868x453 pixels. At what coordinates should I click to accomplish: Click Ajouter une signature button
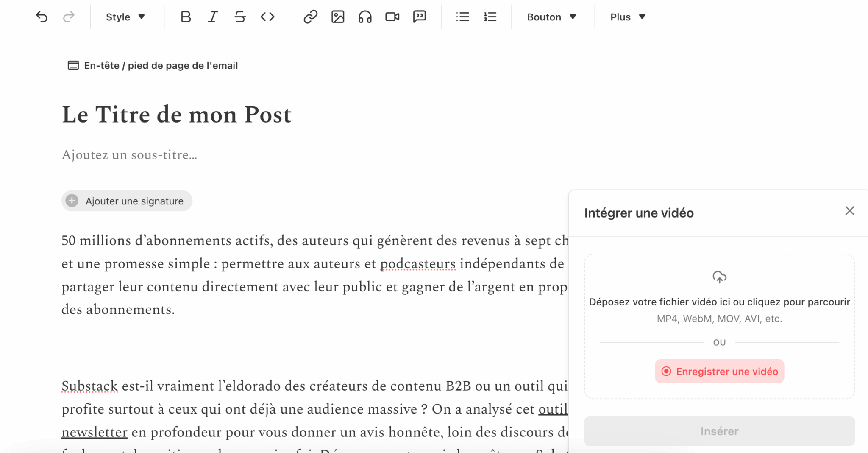127,201
